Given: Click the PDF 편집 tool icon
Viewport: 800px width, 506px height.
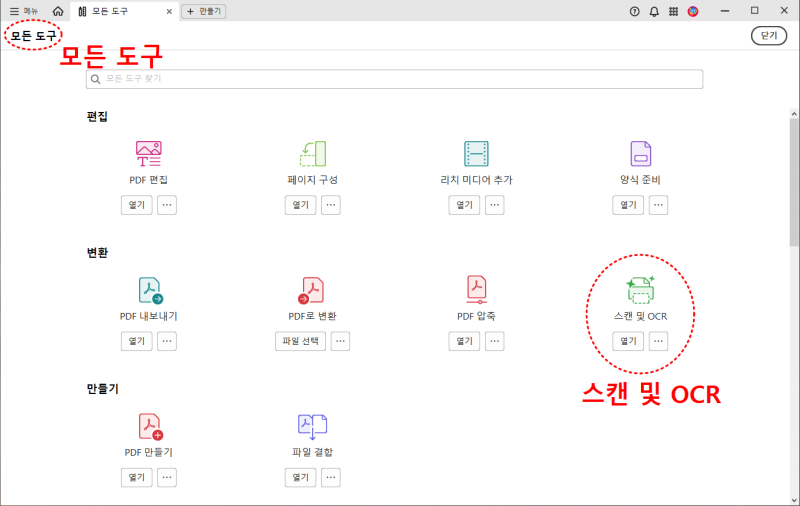Looking at the screenshot, I should tap(148, 154).
